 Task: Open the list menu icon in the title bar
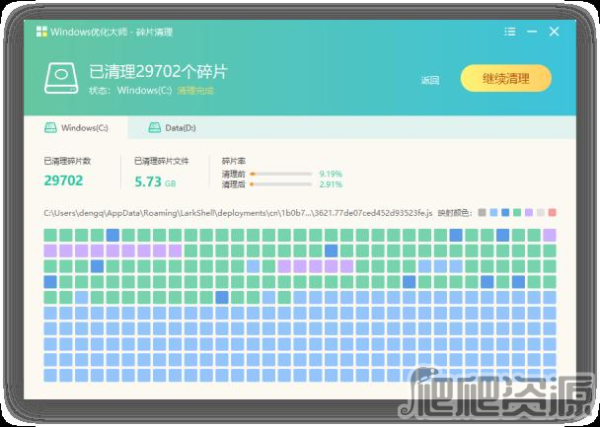pos(510,32)
